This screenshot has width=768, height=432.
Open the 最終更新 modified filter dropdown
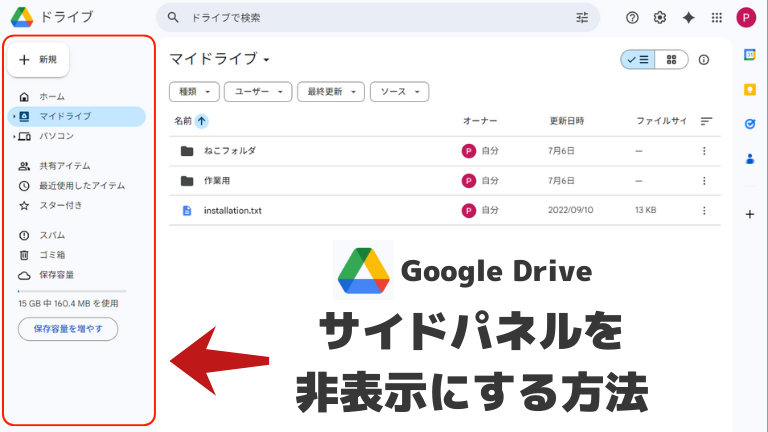click(331, 92)
